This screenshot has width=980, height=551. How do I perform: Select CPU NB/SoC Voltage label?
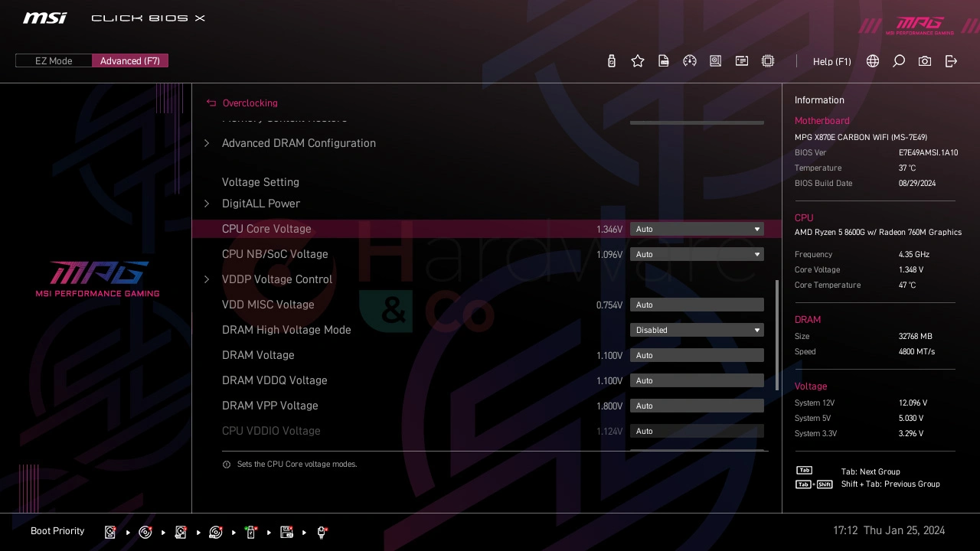[x=275, y=254]
